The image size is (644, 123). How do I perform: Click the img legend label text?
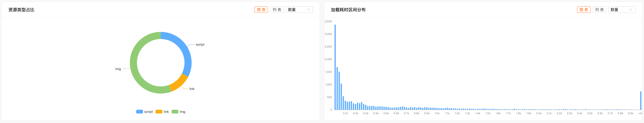coord(182,112)
